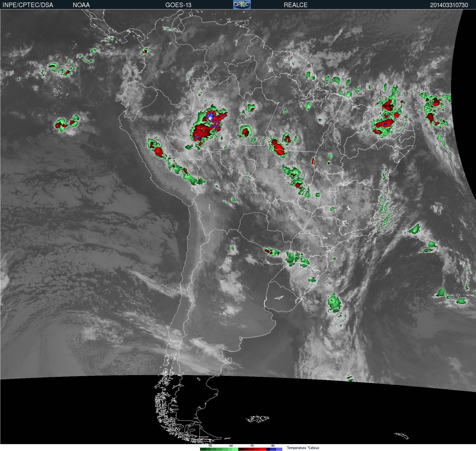Click the -70 label on temperature legend

[251, 446]
